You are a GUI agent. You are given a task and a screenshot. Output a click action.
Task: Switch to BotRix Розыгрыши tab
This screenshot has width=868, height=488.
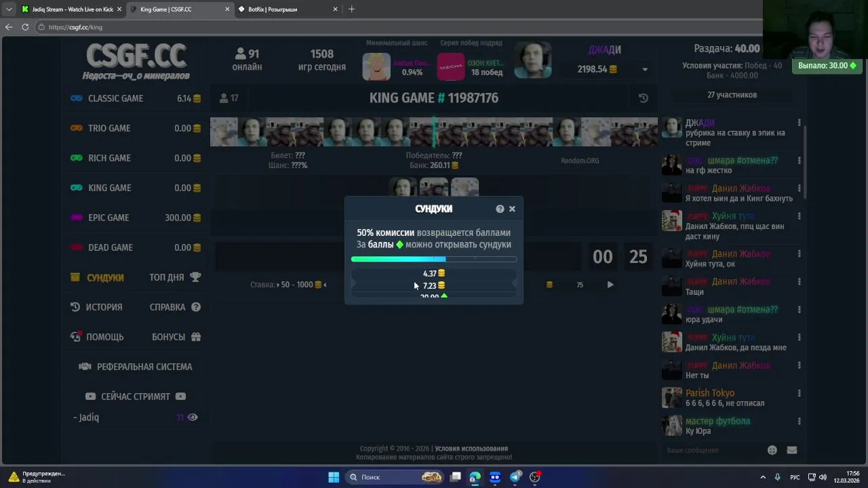288,9
